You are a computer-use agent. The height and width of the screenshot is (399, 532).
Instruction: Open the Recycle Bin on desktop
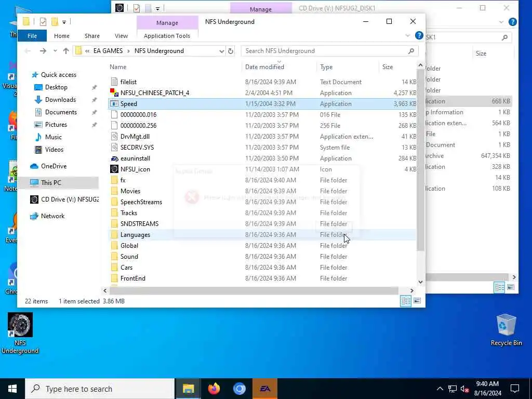tap(506, 330)
